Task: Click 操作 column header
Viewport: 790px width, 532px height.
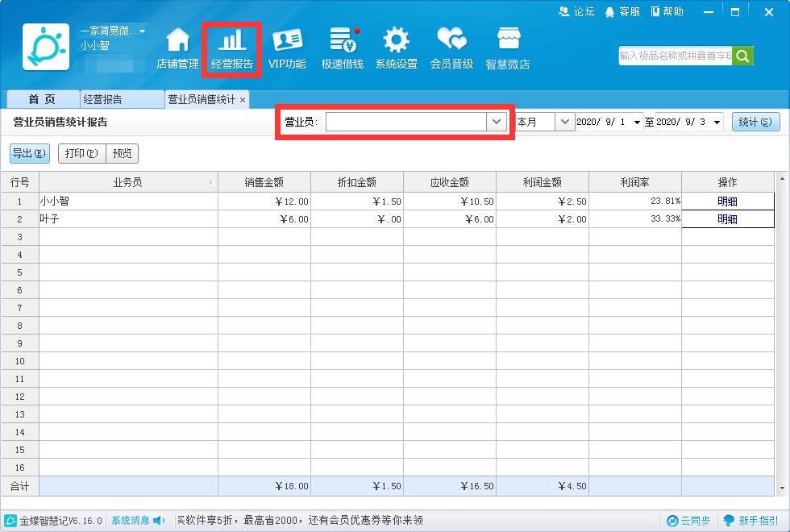Action: [727, 182]
